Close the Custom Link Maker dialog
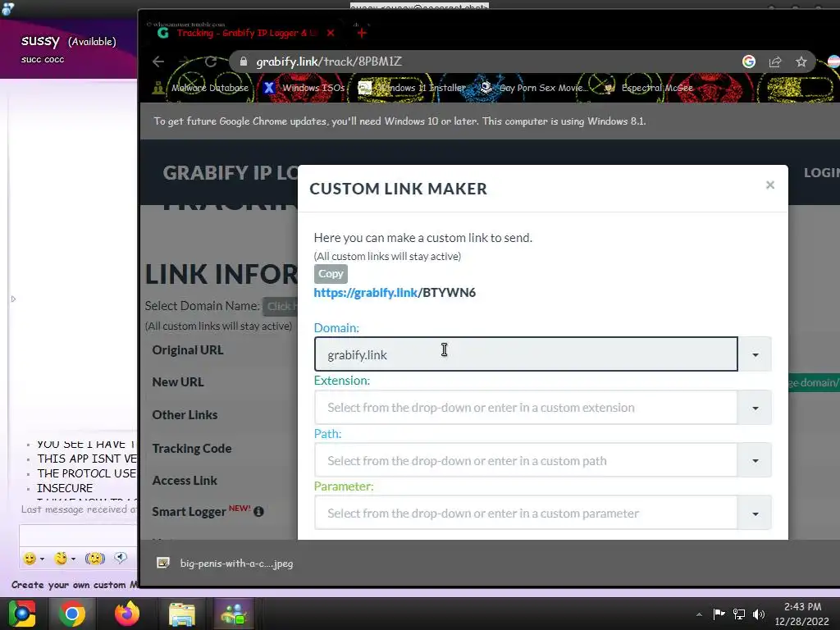 (x=769, y=185)
